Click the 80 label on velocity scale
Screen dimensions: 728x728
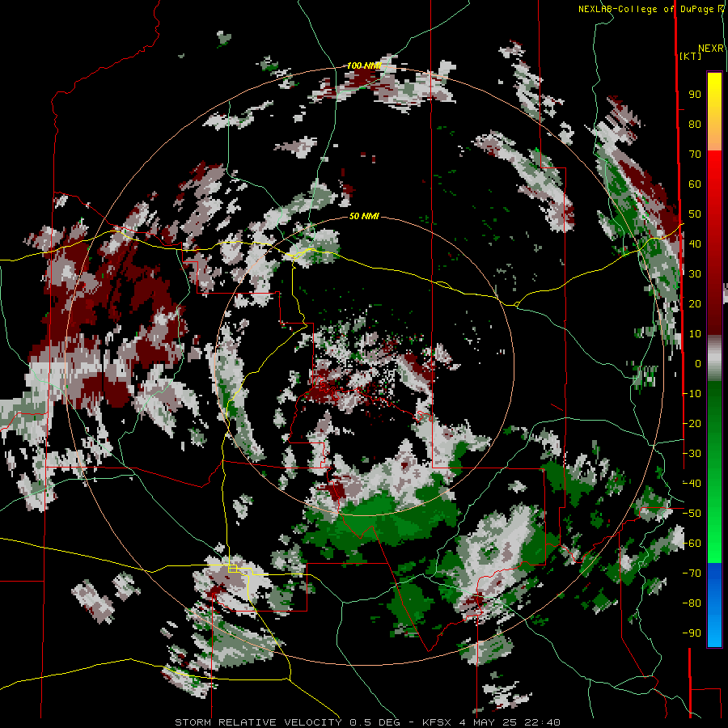click(x=695, y=125)
